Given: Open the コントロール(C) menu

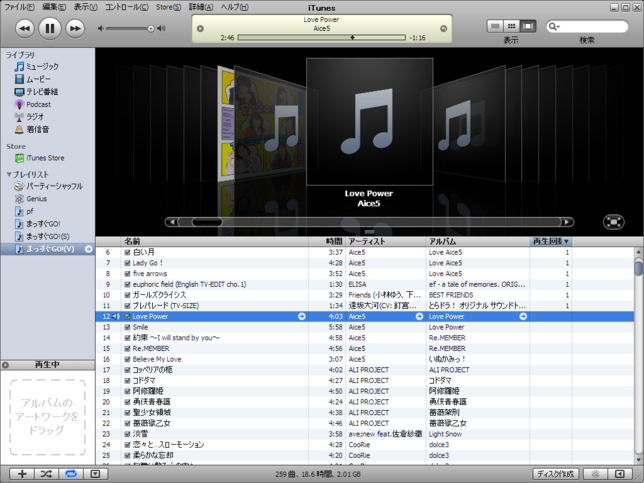Looking at the screenshot, I should (x=126, y=7).
